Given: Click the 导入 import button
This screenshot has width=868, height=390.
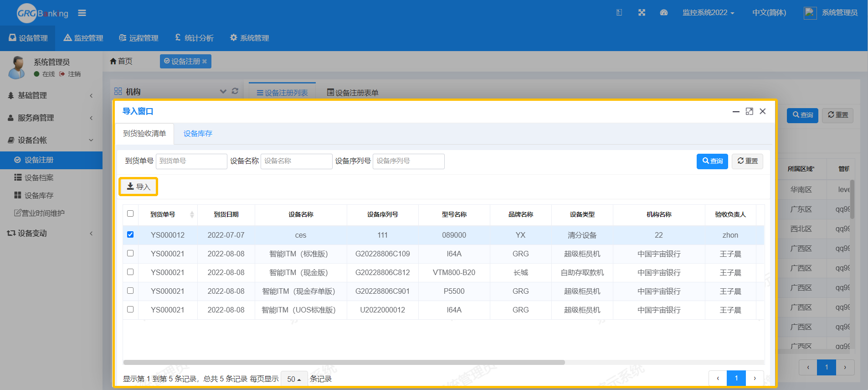Looking at the screenshot, I should point(139,187).
